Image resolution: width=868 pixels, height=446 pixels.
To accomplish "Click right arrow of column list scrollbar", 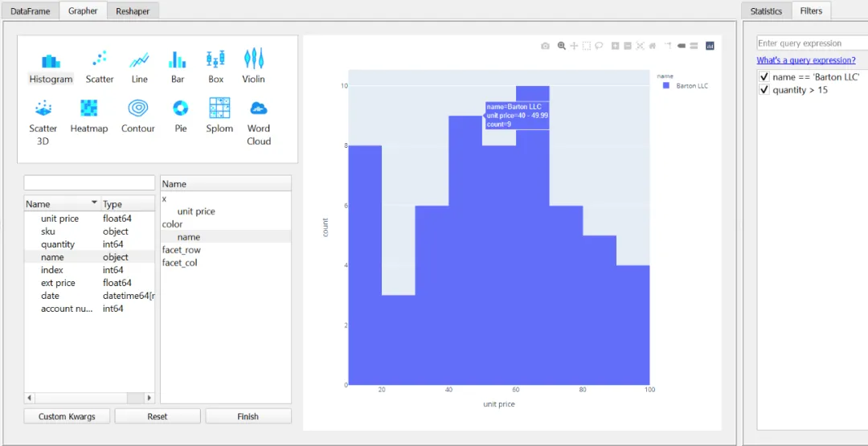I will tap(149, 398).
